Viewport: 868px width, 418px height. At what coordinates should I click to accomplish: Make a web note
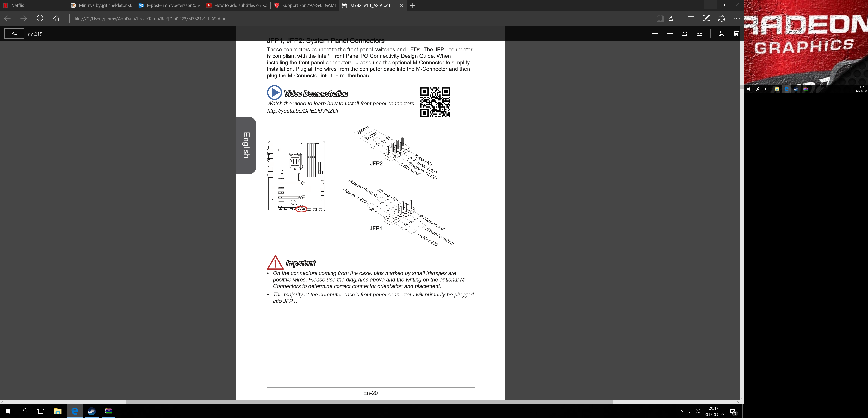click(x=706, y=19)
